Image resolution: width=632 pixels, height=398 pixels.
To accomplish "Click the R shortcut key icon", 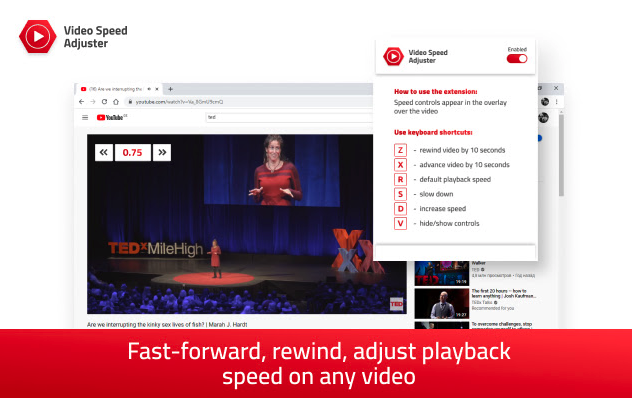I will tap(400, 179).
